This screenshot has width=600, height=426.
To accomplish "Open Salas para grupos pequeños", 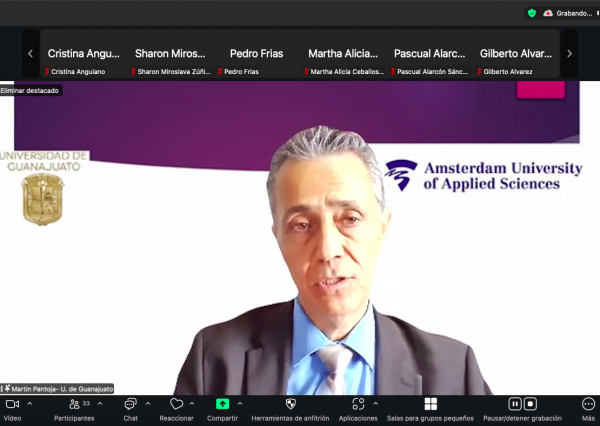I will pos(430,404).
